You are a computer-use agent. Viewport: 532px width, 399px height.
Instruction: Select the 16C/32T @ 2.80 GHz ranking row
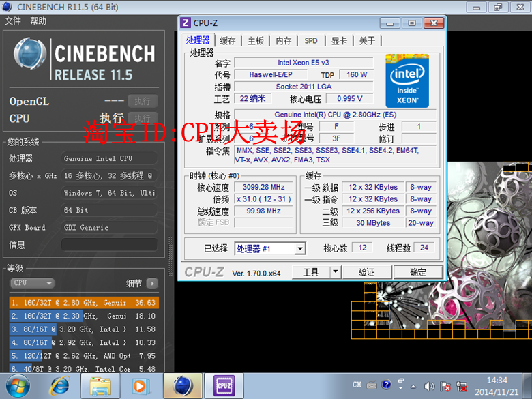tap(84, 303)
